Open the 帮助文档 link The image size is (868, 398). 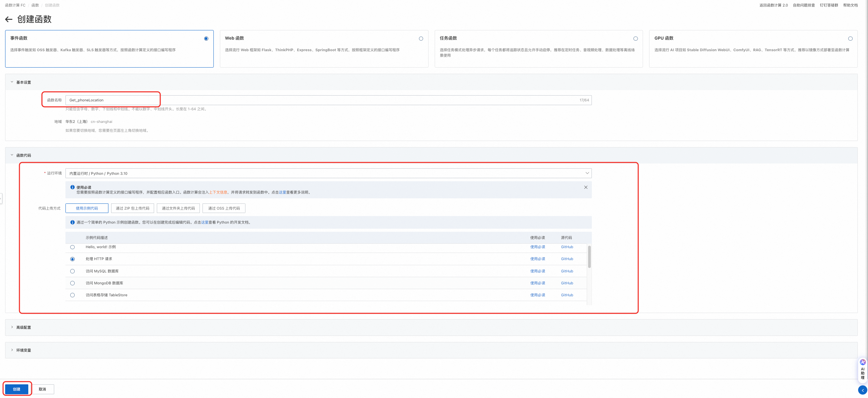(850, 5)
